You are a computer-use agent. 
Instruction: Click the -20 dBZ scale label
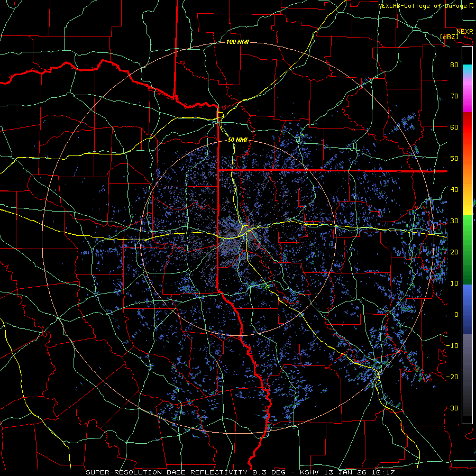(x=452, y=377)
